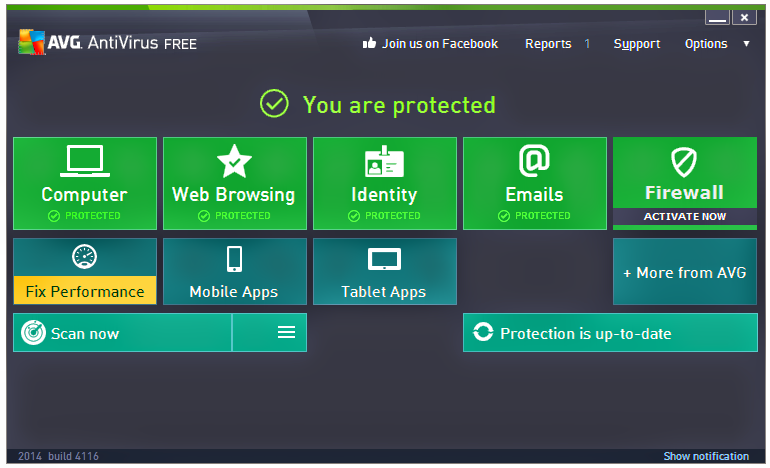770x468 pixels.
Task: Click the radar icon beside Scan now
Action: point(33,333)
